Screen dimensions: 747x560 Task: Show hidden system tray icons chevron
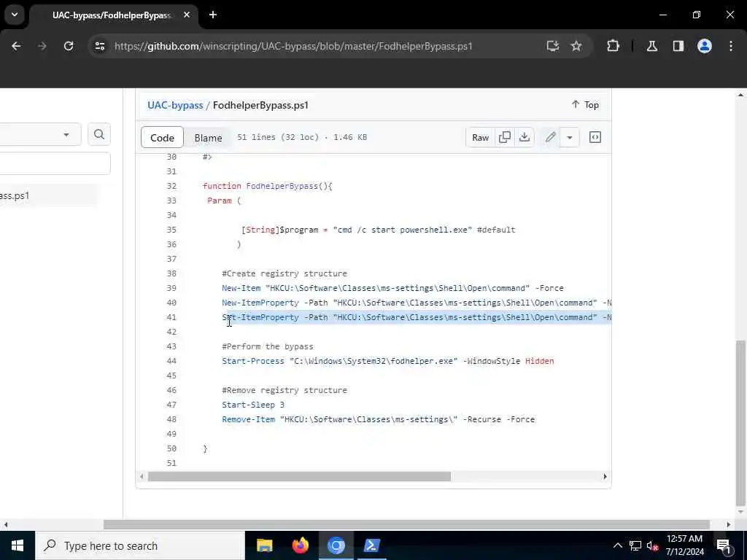pyautogui.click(x=617, y=545)
